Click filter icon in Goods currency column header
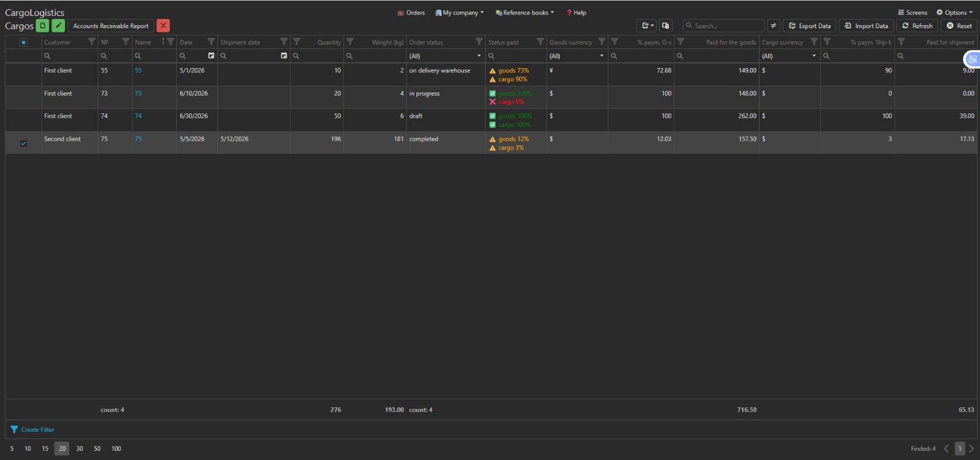Viewport: 980px width, 460px height. (x=601, y=42)
